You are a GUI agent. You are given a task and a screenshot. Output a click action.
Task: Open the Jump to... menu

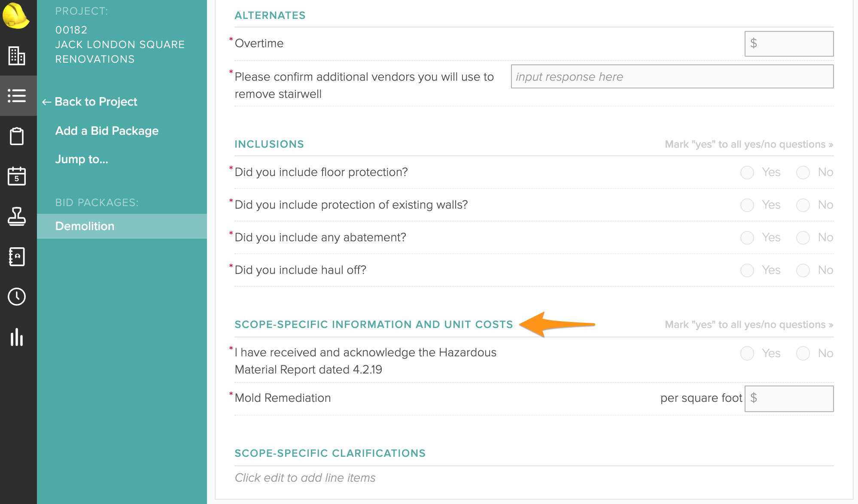point(82,159)
